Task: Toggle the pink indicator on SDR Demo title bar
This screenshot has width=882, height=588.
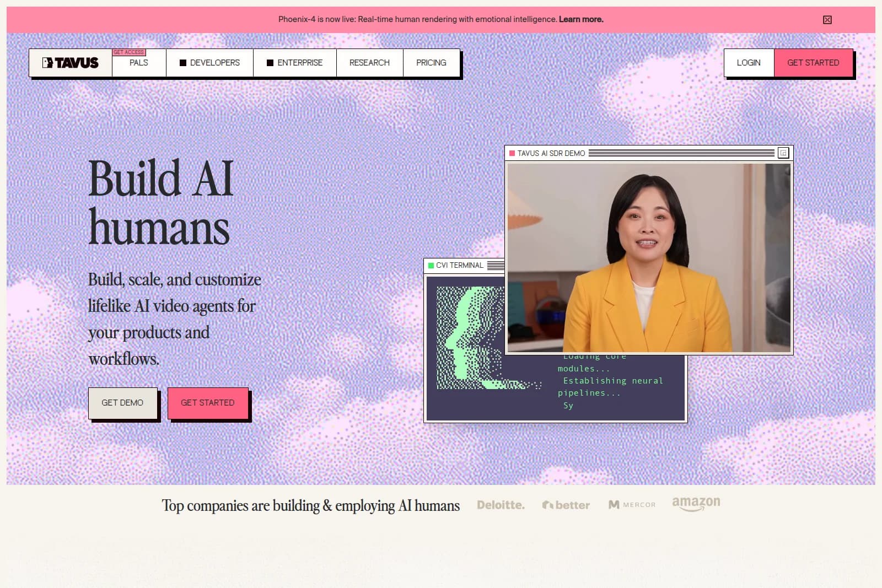Action: pyautogui.click(x=512, y=154)
